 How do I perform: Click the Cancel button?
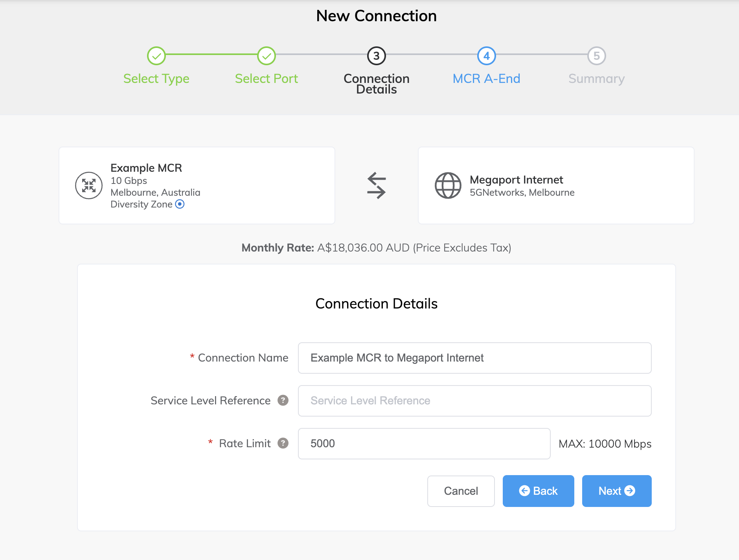(x=461, y=491)
